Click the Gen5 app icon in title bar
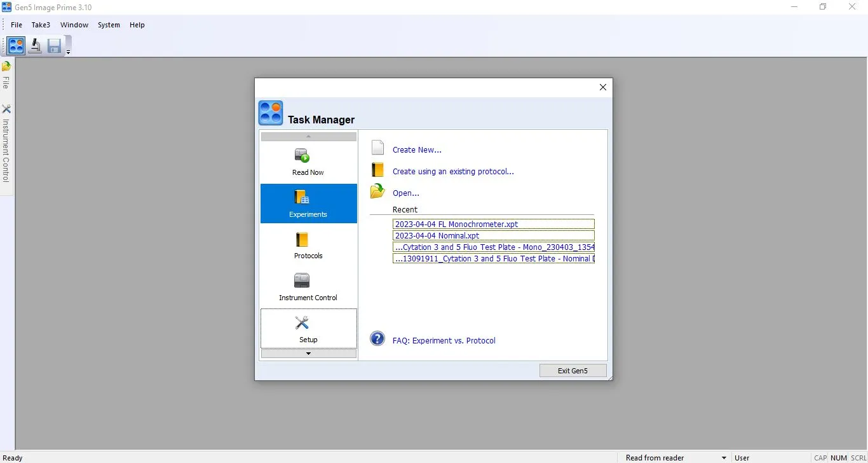Viewport: 868px width, 463px height. 6,7
